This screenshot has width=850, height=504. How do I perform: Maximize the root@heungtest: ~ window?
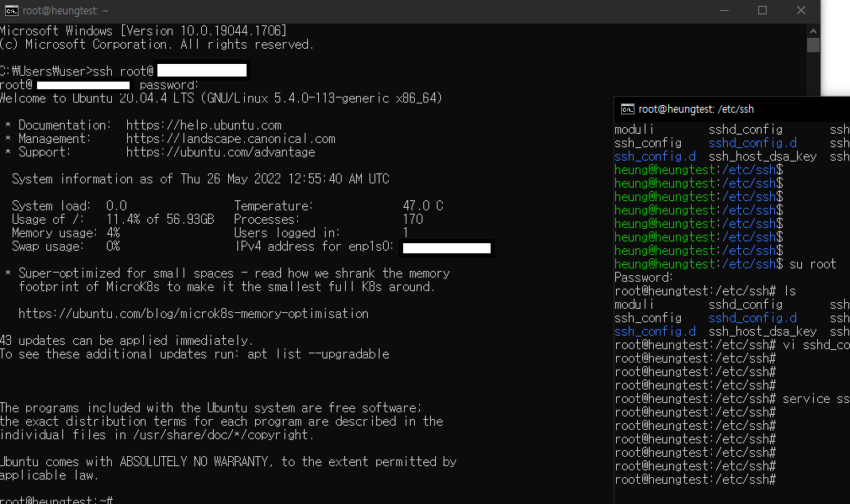[x=762, y=10]
